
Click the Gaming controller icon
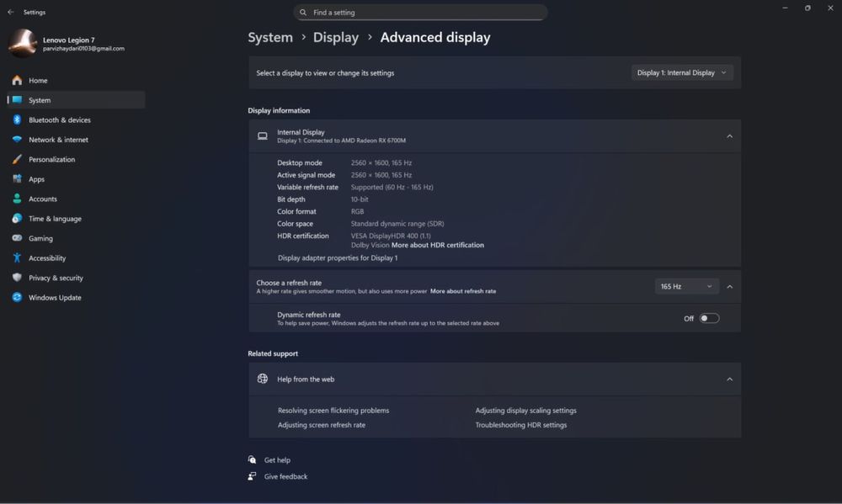(17, 238)
